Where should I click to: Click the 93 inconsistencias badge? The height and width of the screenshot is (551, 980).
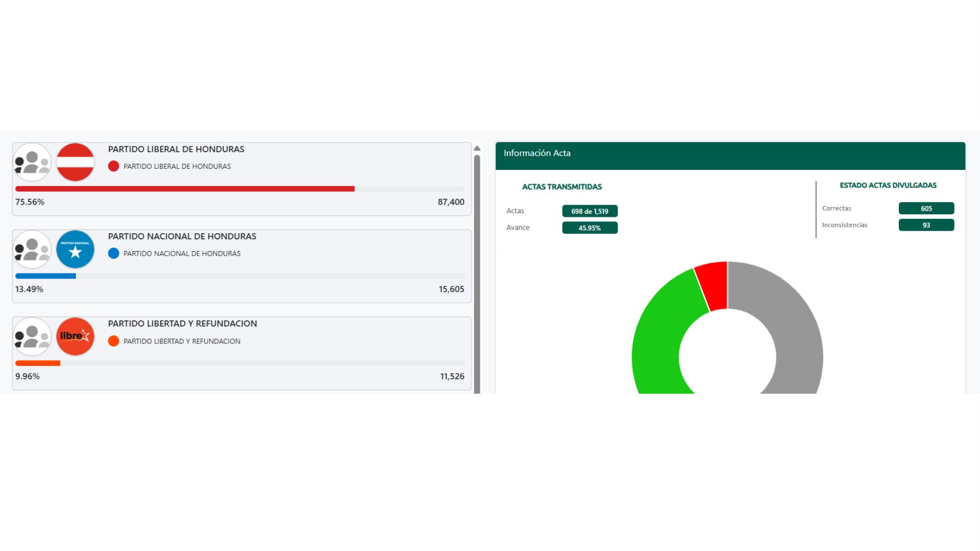click(926, 225)
